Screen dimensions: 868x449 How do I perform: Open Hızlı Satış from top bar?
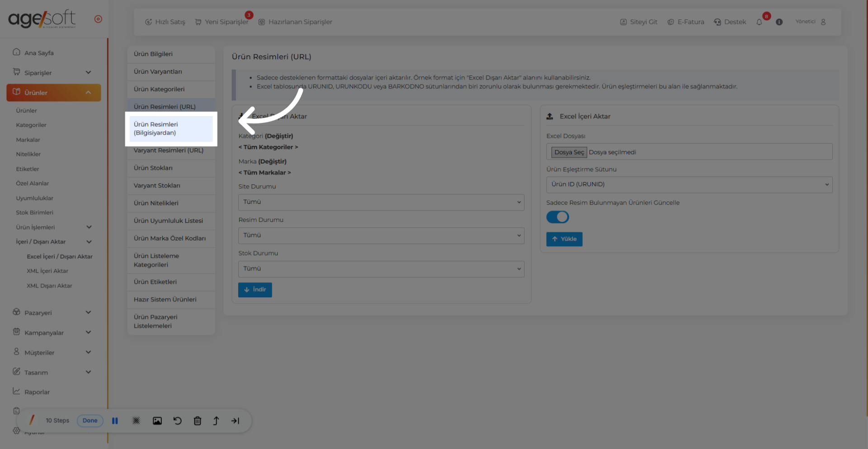click(165, 22)
